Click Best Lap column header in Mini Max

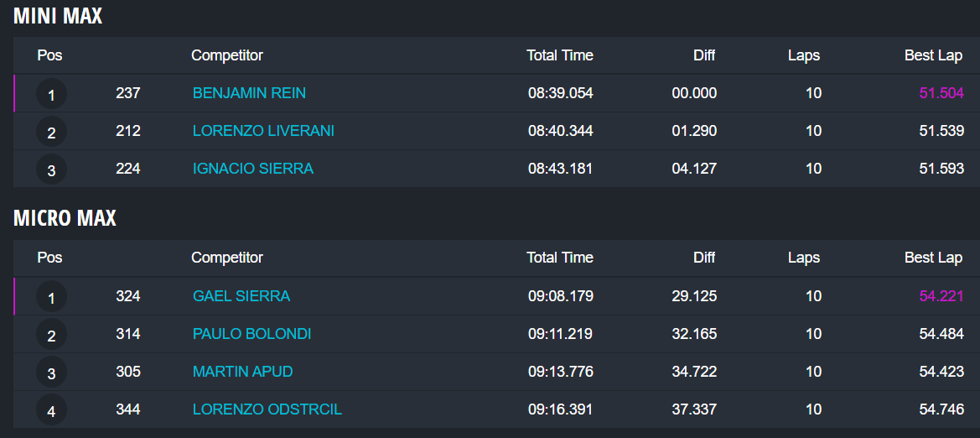933,55
